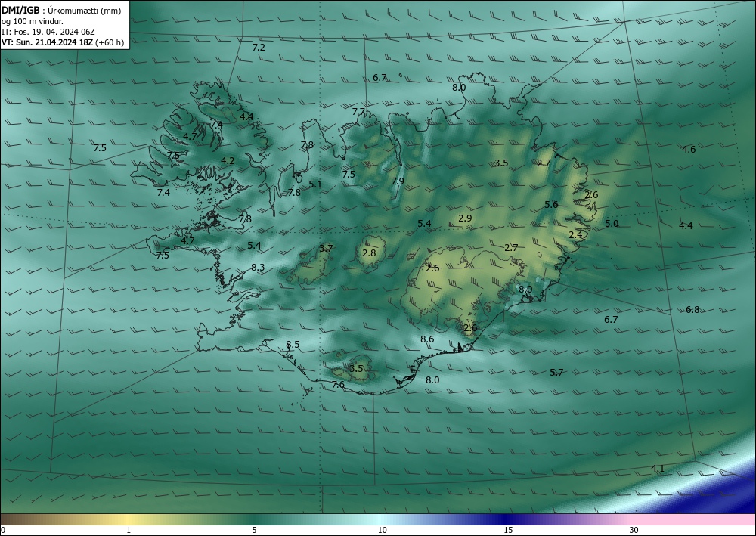Screen dimensions: 756x536
Task: Pick the dark navy color scale segment
Action: (x=503, y=519)
